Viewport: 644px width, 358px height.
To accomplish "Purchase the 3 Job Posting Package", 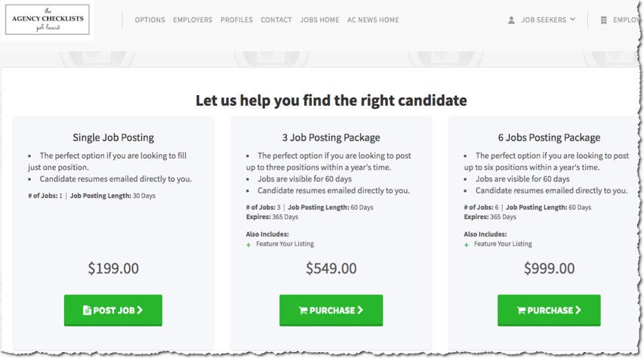I will pos(331,310).
